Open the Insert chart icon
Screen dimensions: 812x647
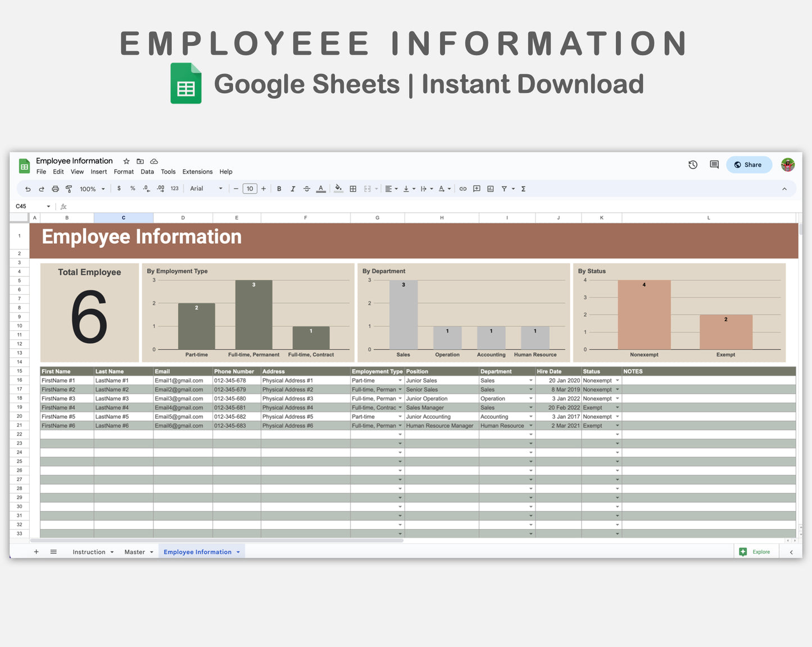click(489, 189)
